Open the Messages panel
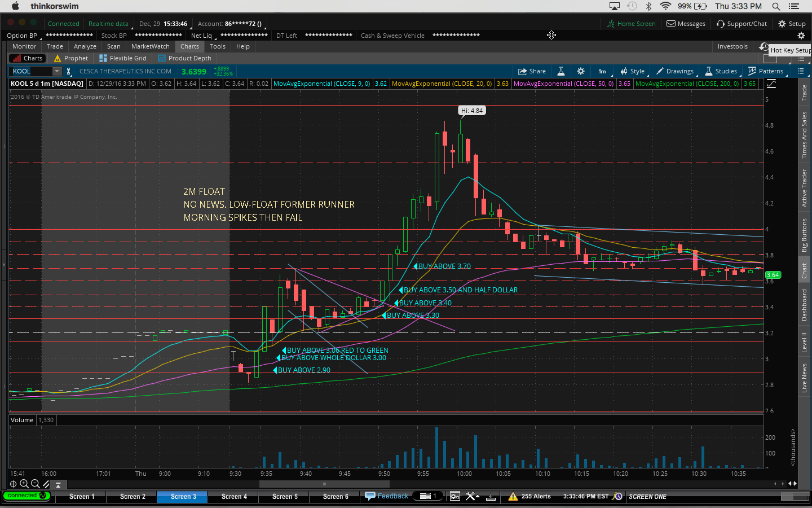Image resolution: width=812 pixels, height=508 pixels. coord(686,24)
